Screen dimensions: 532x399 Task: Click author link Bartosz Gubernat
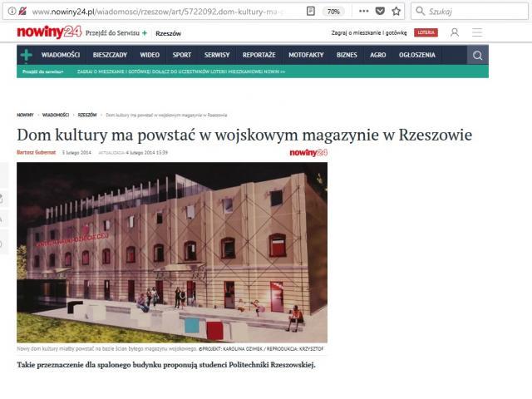click(x=36, y=153)
